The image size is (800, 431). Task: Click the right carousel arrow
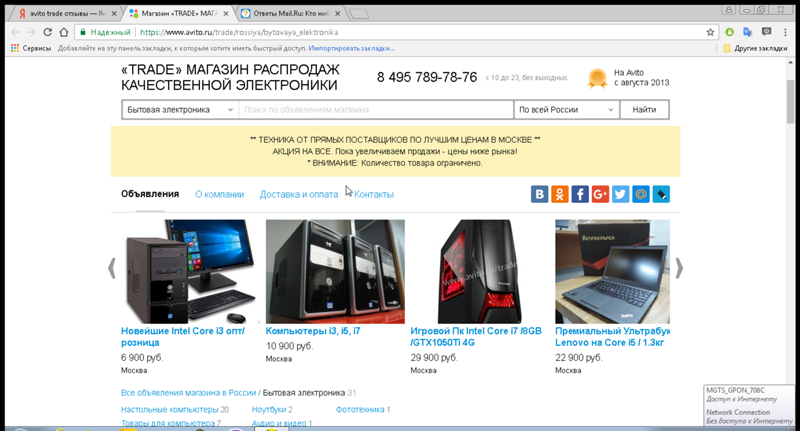(x=679, y=268)
